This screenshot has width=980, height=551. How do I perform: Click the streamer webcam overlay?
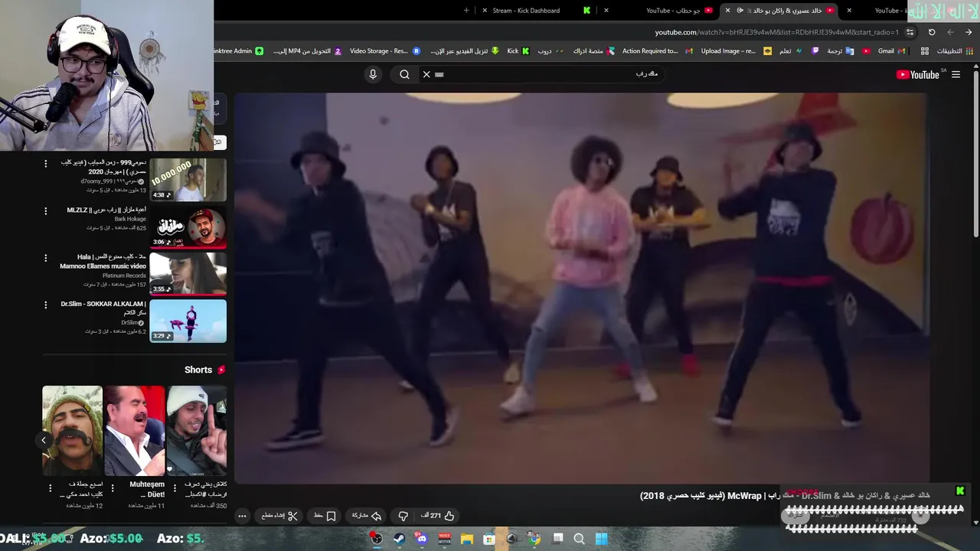106,75
